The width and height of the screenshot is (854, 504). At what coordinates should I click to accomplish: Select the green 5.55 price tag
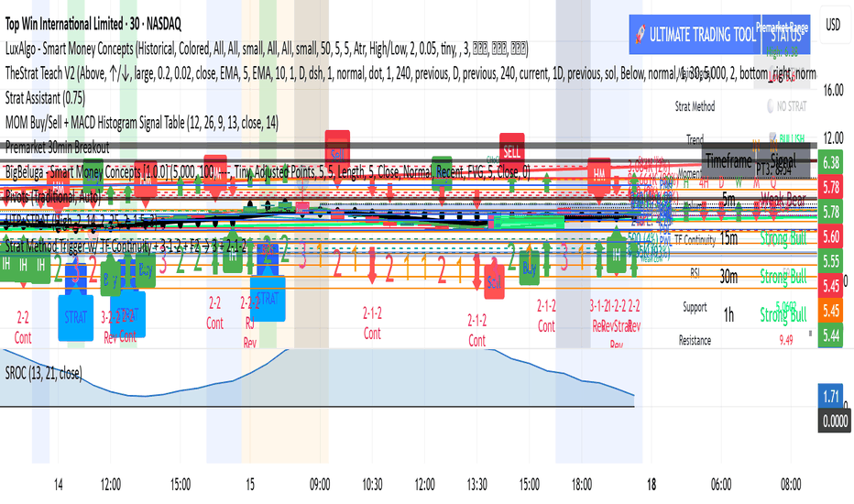point(830,261)
